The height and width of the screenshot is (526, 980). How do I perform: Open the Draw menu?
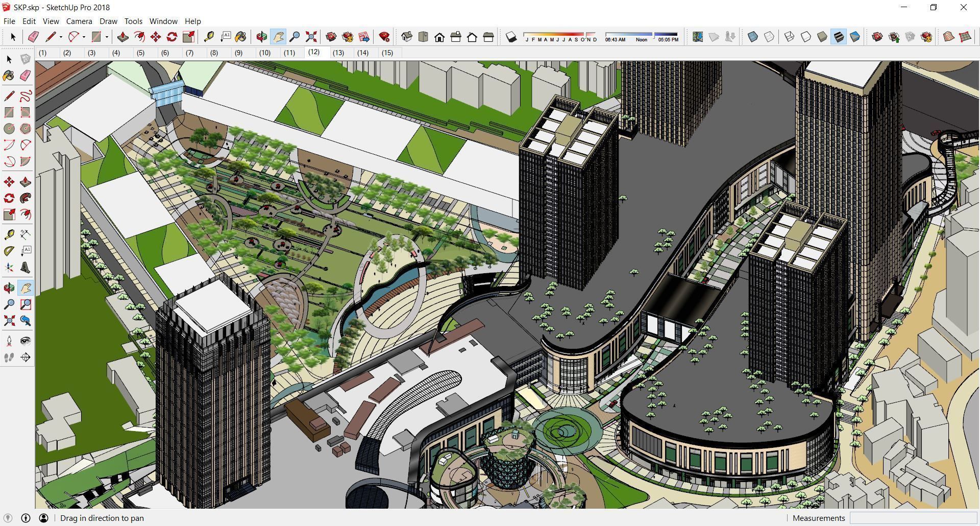click(x=108, y=21)
